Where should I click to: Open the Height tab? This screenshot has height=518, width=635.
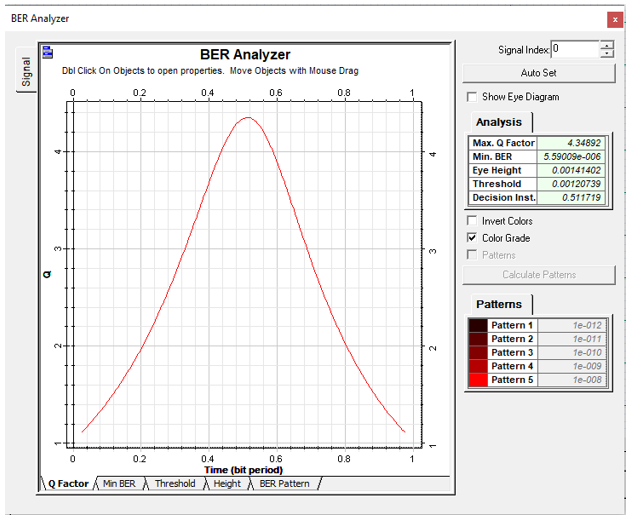tap(227, 484)
